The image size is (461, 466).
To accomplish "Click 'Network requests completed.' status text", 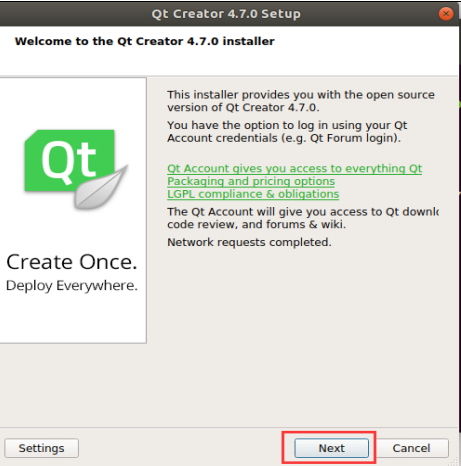I will (x=249, y=242).
